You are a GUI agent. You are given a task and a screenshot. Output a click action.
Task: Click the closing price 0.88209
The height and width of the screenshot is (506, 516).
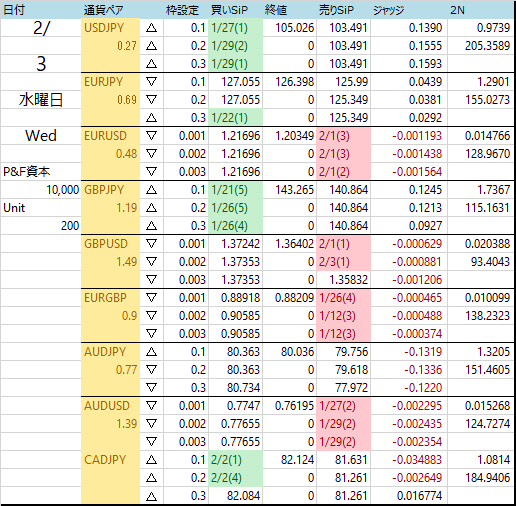click(x=294, y=298)
